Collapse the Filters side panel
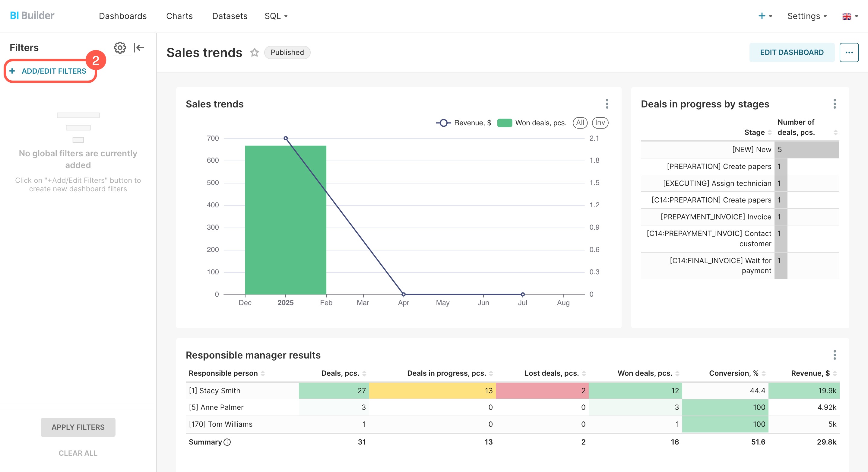 tap(139, 48)
